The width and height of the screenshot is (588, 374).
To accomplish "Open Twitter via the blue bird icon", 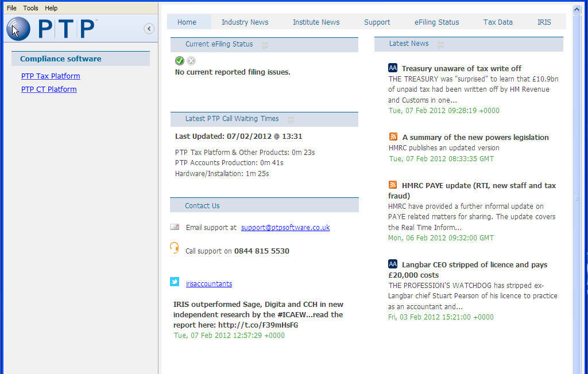I will [x=175, y=282].
